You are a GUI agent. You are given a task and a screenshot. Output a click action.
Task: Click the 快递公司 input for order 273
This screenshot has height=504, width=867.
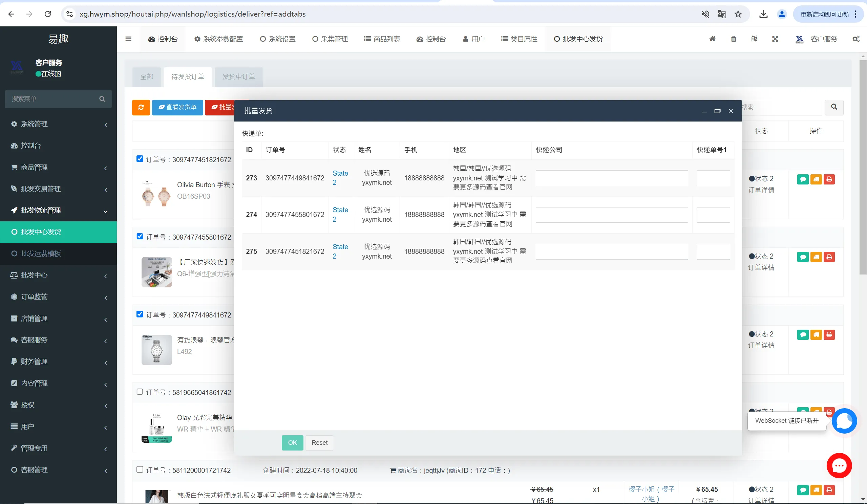pyautogui.click(x=611, y=178)
